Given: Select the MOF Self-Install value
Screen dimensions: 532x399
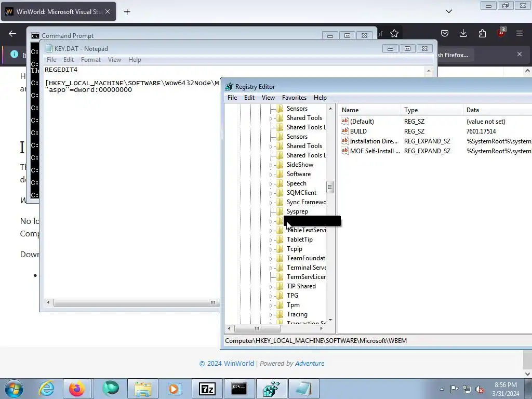Looking at the screenshot, I should click(375, 151).
